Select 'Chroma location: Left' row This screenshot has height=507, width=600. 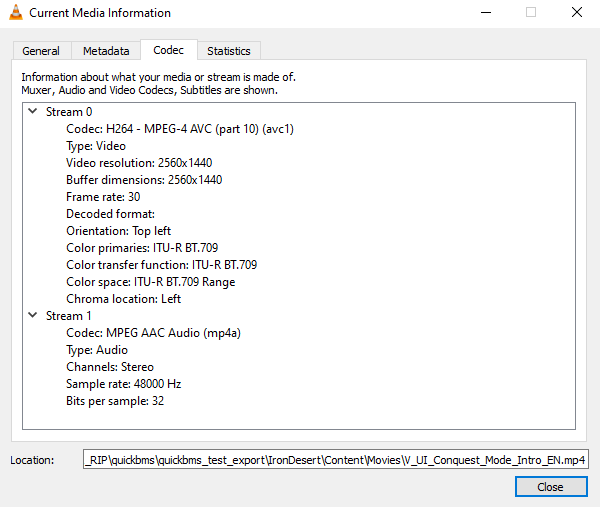[x=124, y=299]
